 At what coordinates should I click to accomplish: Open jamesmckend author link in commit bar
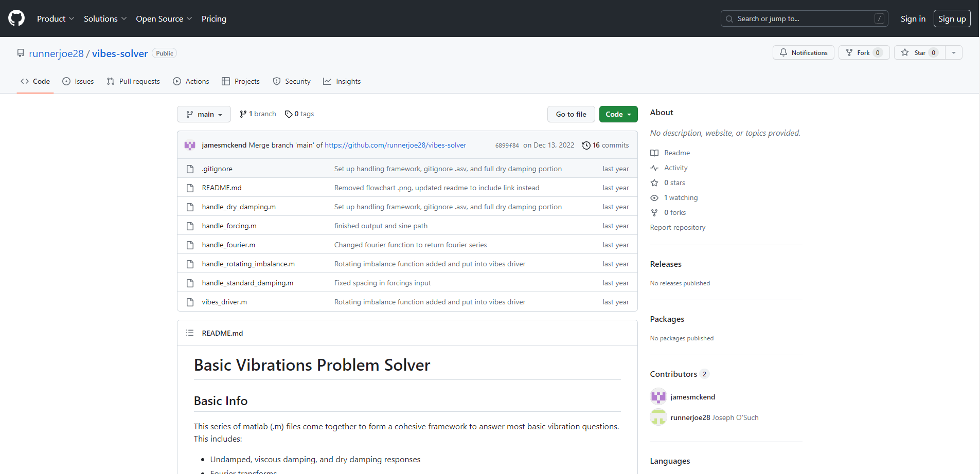224,145
